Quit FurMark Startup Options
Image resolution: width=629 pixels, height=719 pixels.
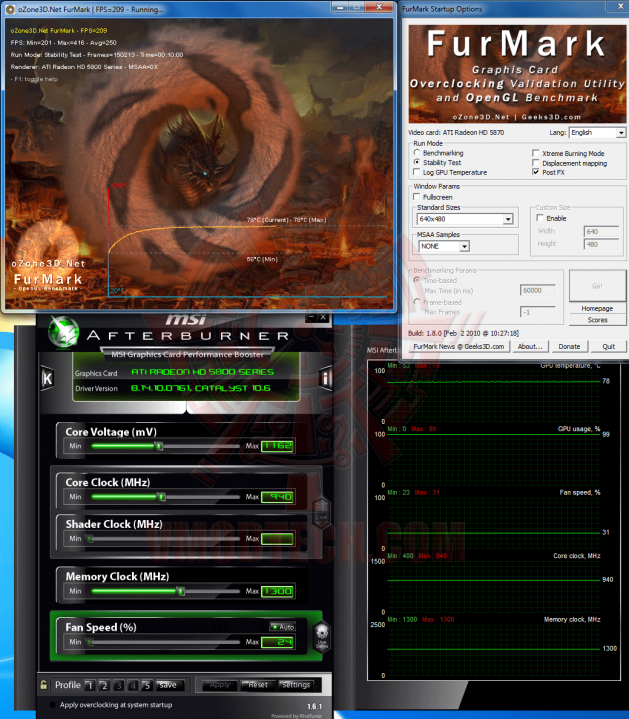608,347
